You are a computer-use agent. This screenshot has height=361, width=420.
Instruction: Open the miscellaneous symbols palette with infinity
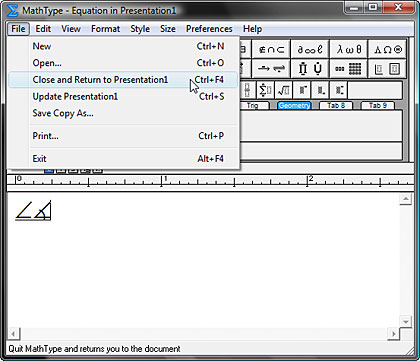coord(310,50)
